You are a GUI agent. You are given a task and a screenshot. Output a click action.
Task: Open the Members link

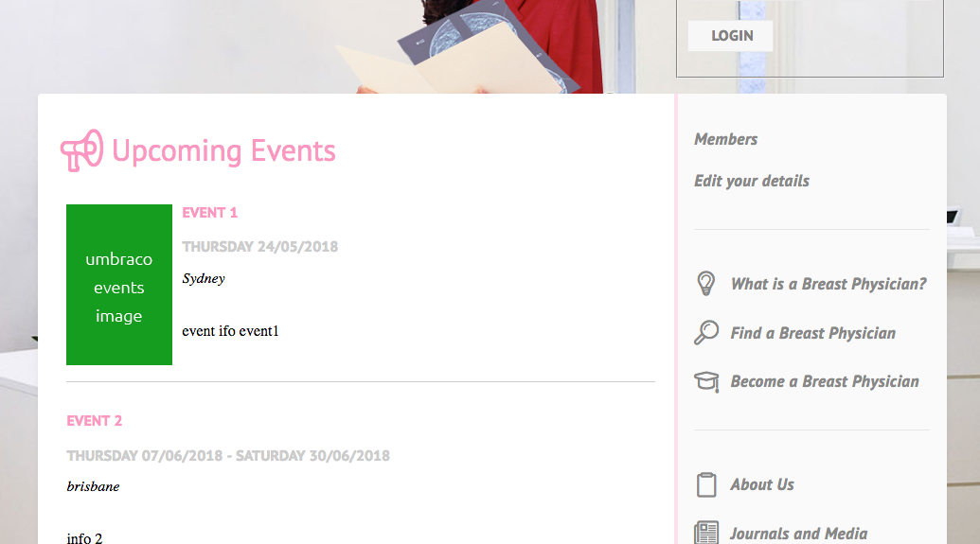point(725,139)
